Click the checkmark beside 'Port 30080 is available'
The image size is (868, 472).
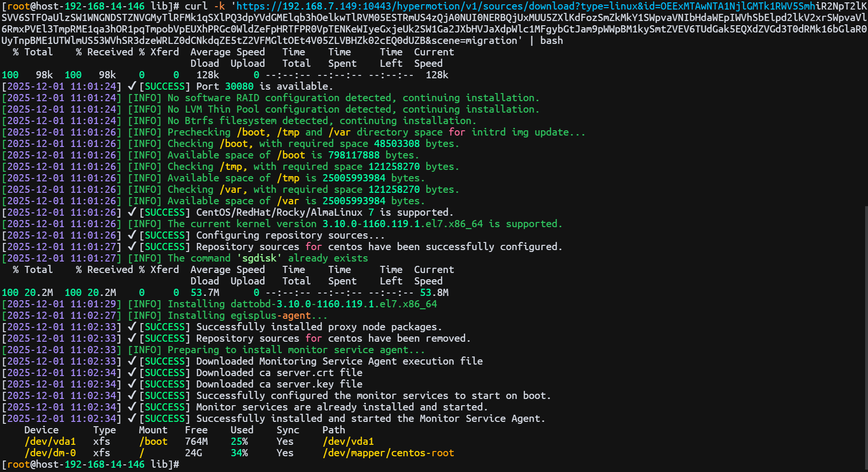(x=132, y=86)
